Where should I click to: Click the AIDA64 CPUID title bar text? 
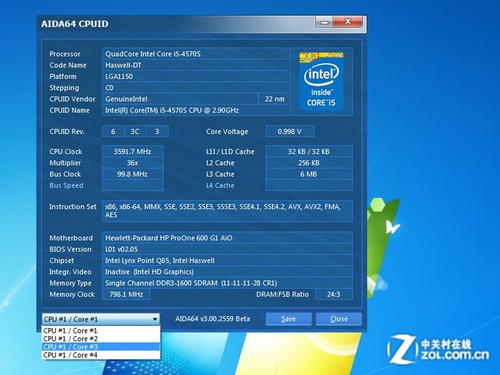(75, 24)
